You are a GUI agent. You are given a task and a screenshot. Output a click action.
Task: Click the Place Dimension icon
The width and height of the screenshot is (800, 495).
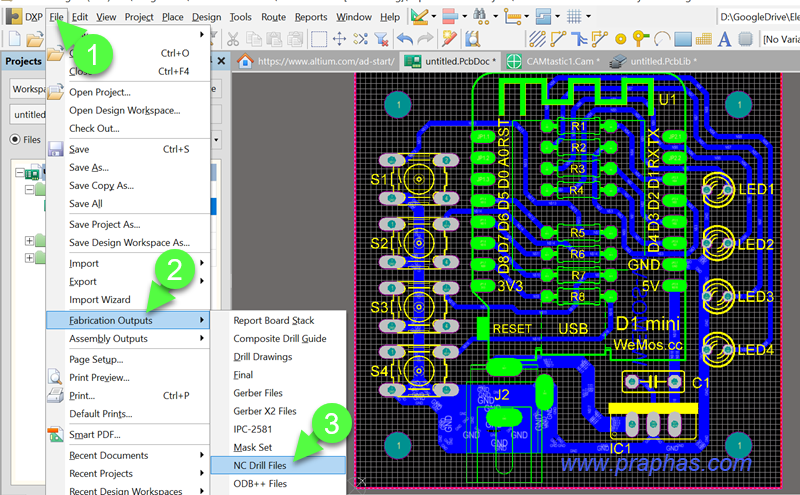tap(512, 16)
